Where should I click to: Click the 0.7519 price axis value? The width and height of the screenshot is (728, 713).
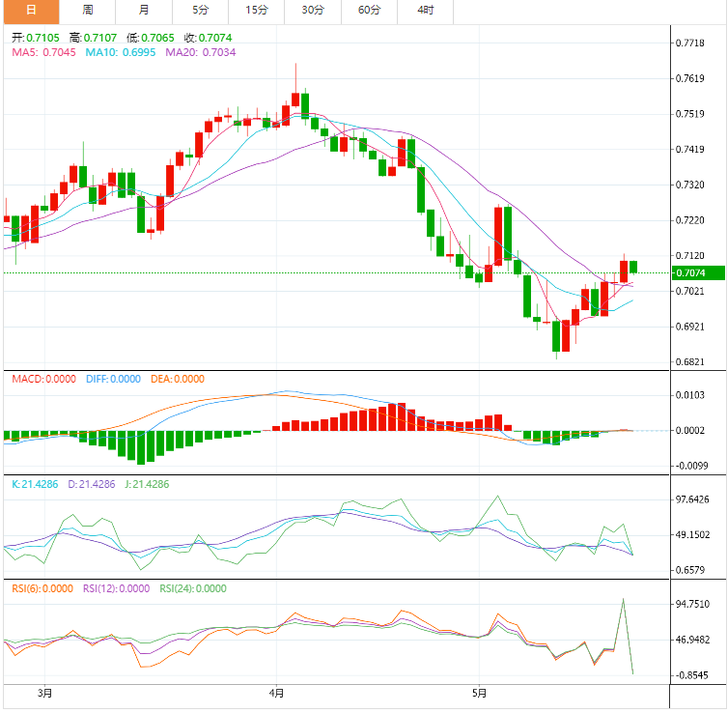coord(690,114)
